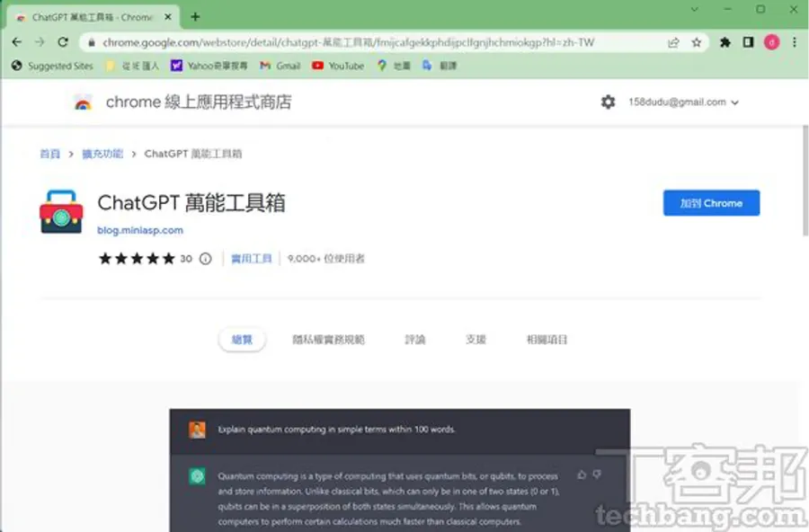This screenshot has height=532, width=809.
Task: Expand the 158dudu@gmail.com account dropdown
Action: pos(684,102)
